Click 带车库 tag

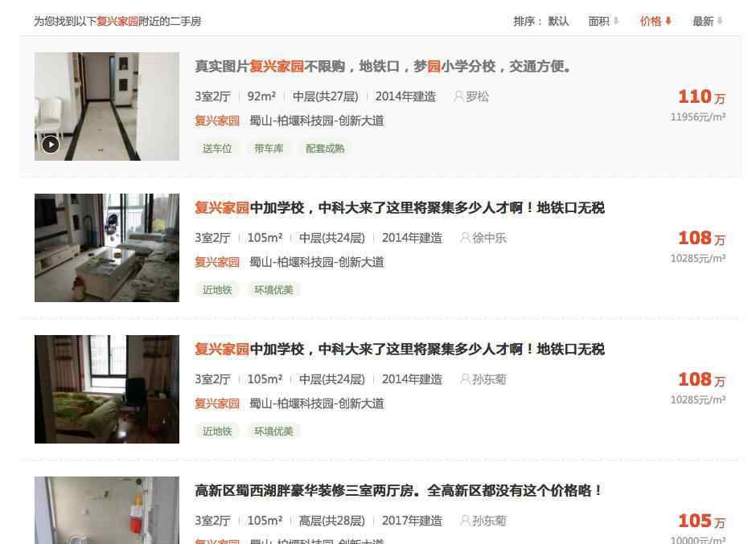pos(269,149)
